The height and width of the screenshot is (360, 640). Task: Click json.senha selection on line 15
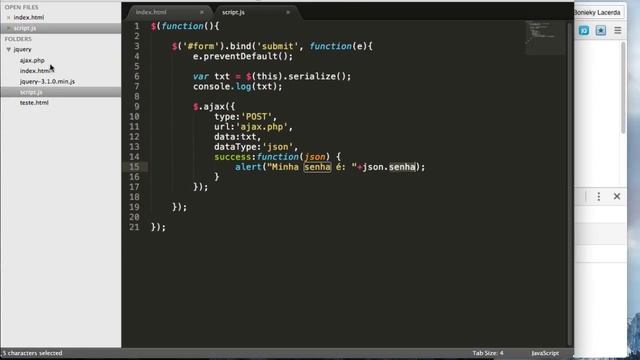click(x=389, y=167)
